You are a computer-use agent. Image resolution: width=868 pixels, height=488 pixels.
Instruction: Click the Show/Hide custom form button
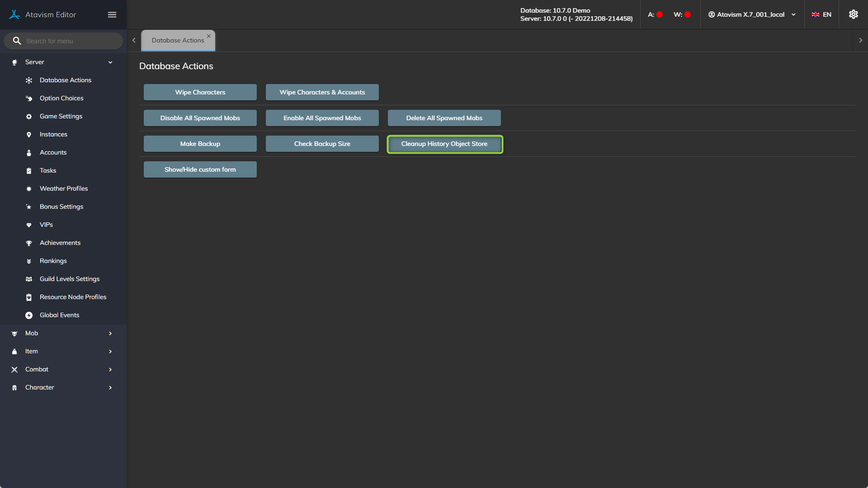tap(200, 169)
